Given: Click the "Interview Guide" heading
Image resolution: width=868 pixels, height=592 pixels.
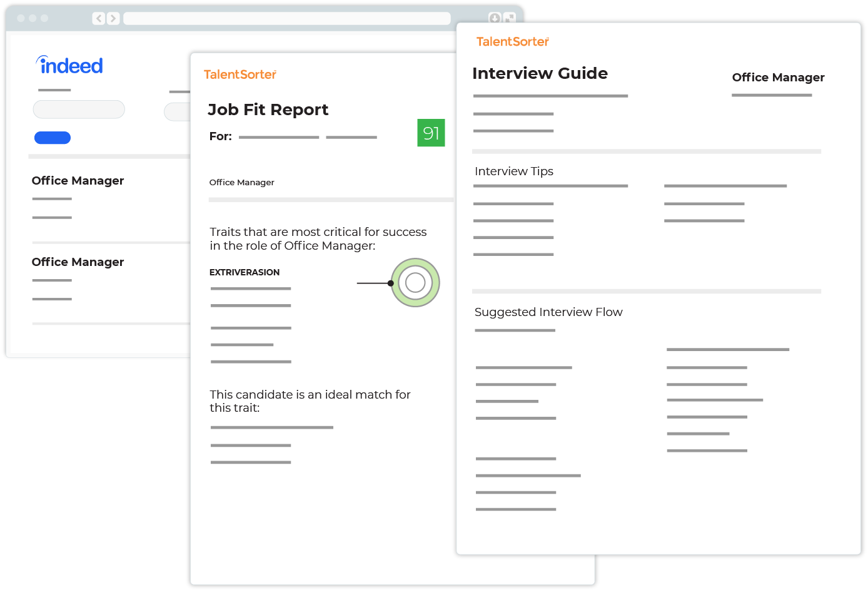Looking at the screenshot, I should pos(540,74).
